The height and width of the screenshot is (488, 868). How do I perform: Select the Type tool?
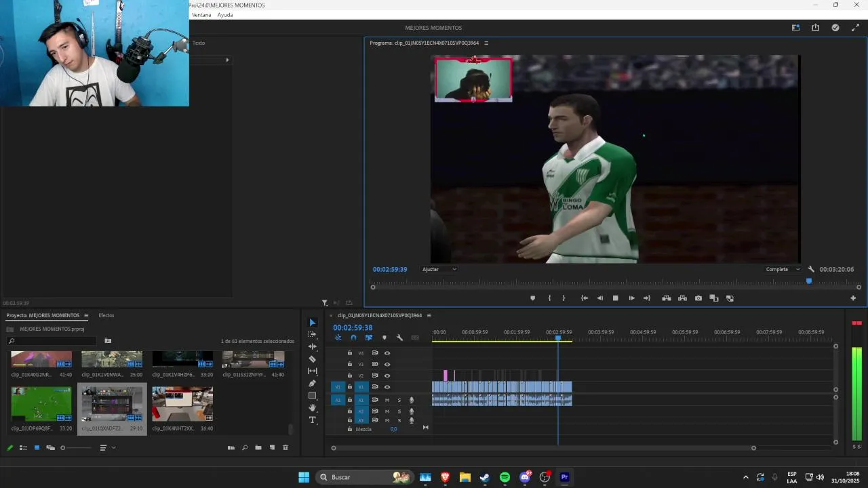313,420
